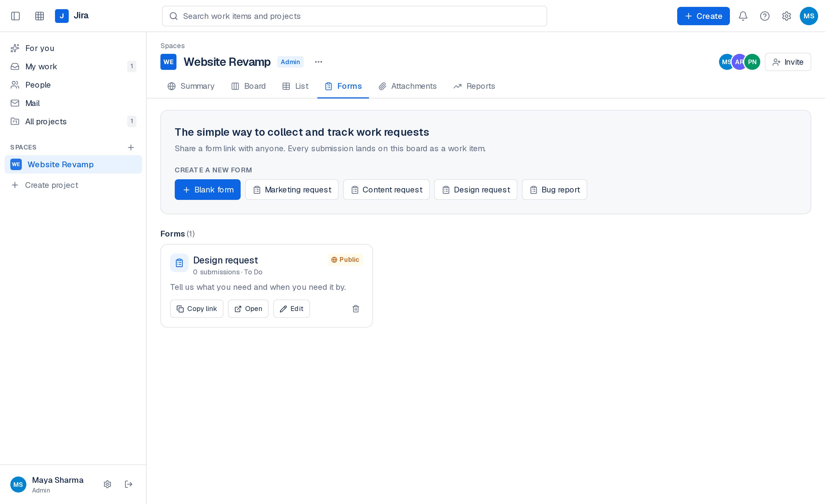Click the Spaces breadcrumb
This screenshot has width=825, height=504.
coord(172,46)
